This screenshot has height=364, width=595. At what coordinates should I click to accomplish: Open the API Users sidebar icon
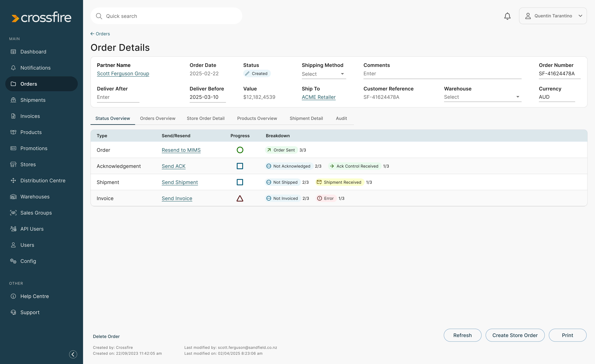tap(13, 229)
